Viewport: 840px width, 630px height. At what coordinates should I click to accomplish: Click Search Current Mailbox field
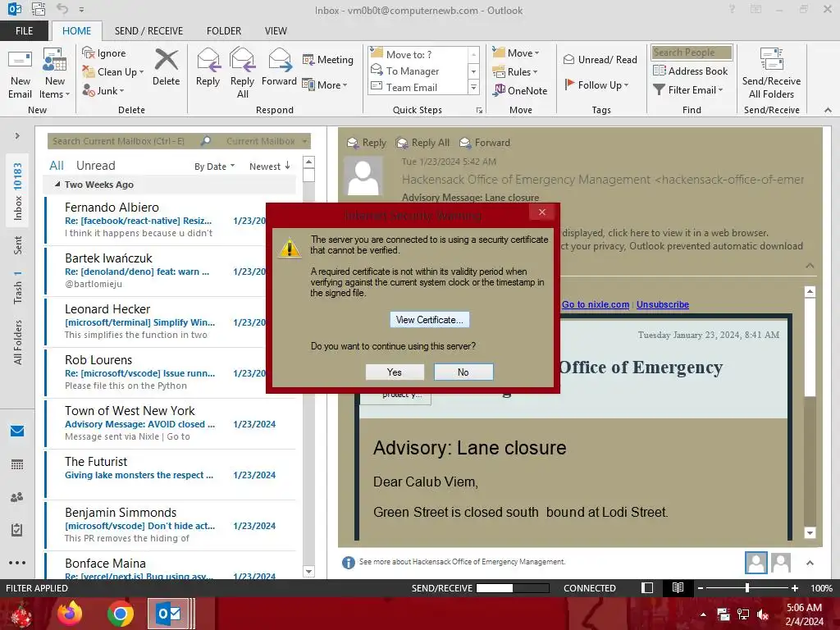click(x=125, y=141)
